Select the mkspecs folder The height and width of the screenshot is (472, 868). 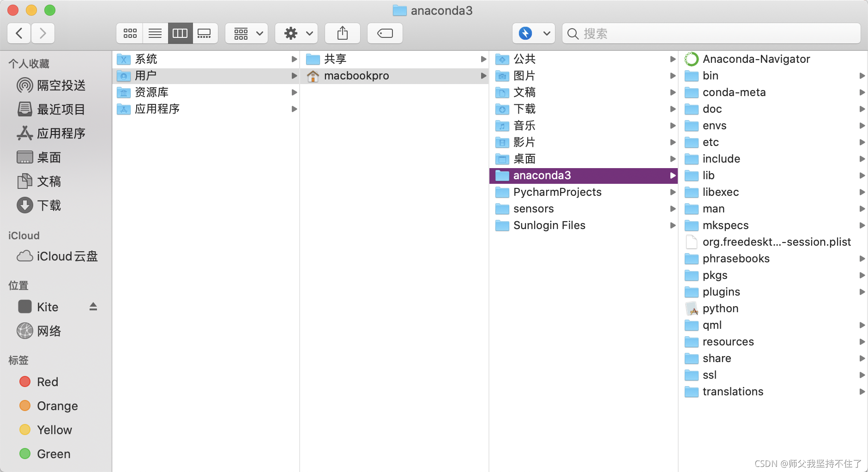tap(773, 225)
